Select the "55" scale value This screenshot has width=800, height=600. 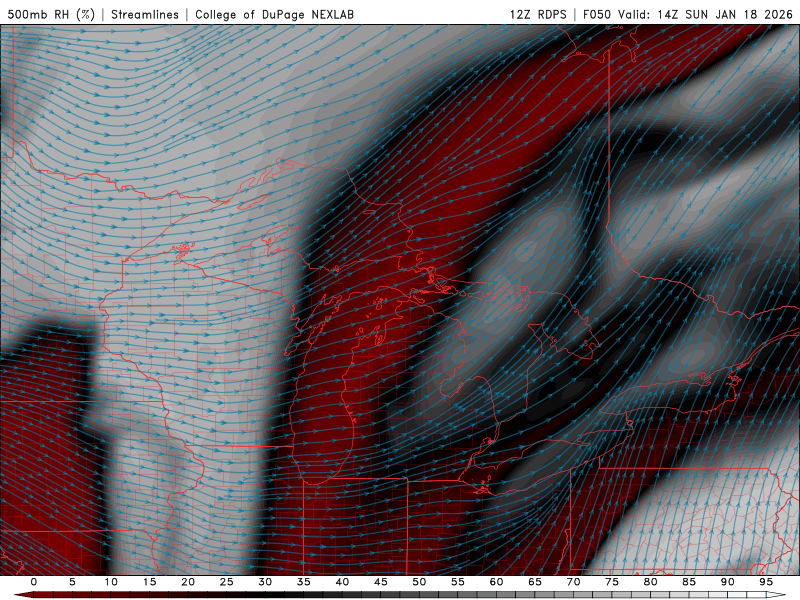click(458, 582)
